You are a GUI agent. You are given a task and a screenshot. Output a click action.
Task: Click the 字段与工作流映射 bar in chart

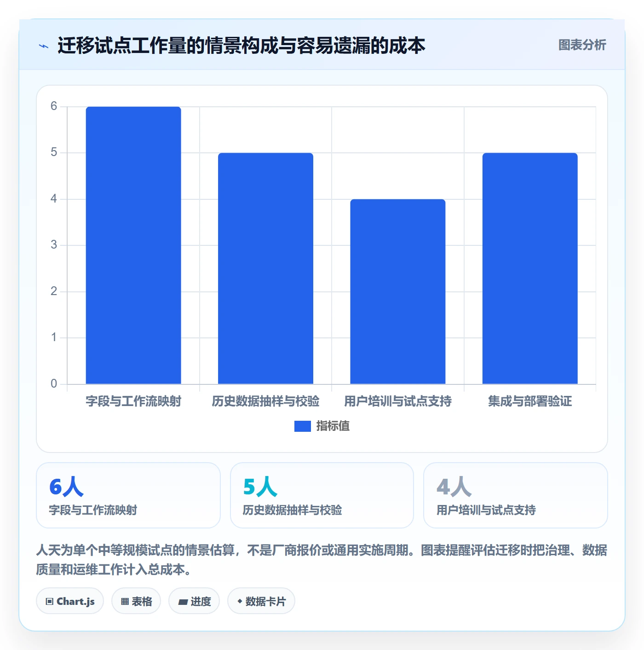pyautogui.click(x=133, y=245)
